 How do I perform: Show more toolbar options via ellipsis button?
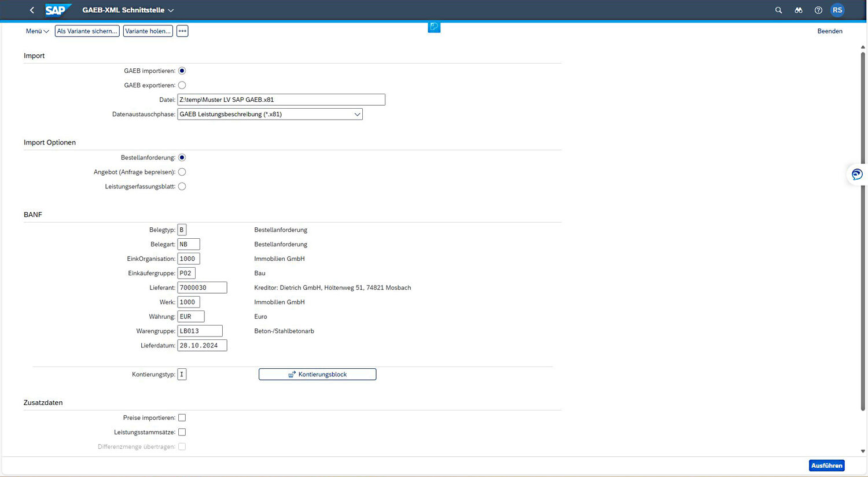tap(182, 31)
